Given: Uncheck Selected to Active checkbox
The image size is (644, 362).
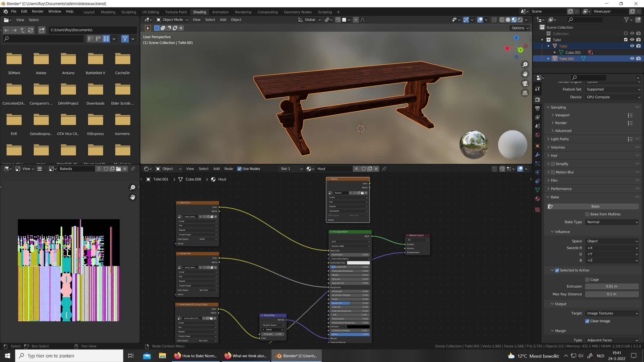Looking at the screenshot, I should tap(557, 270).
